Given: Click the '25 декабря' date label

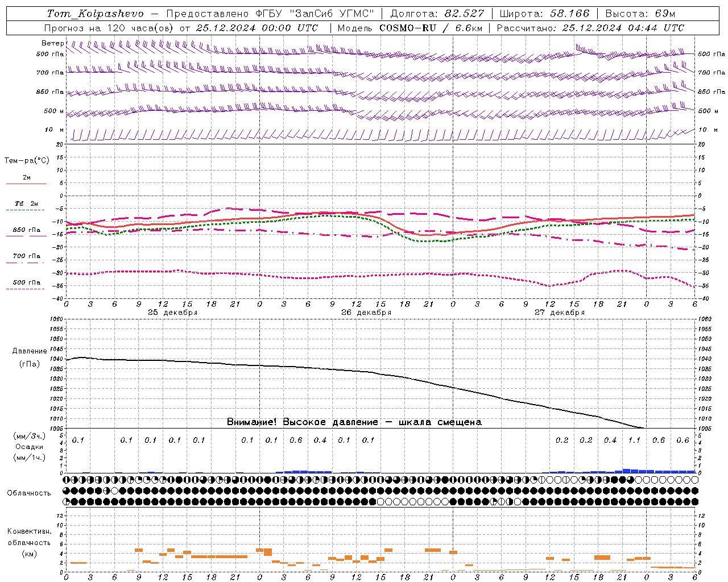Looking at the screenshot, I should click(172, 313).
